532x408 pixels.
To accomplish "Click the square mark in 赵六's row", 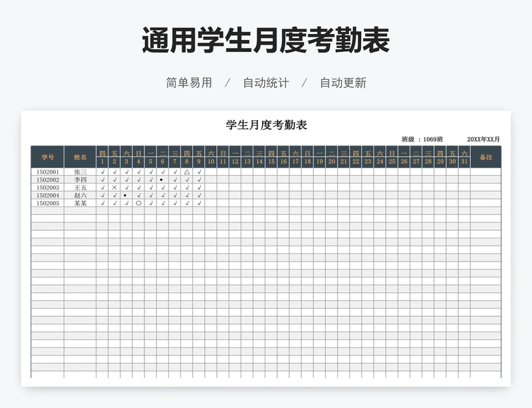I will click(x=125, y=195).
